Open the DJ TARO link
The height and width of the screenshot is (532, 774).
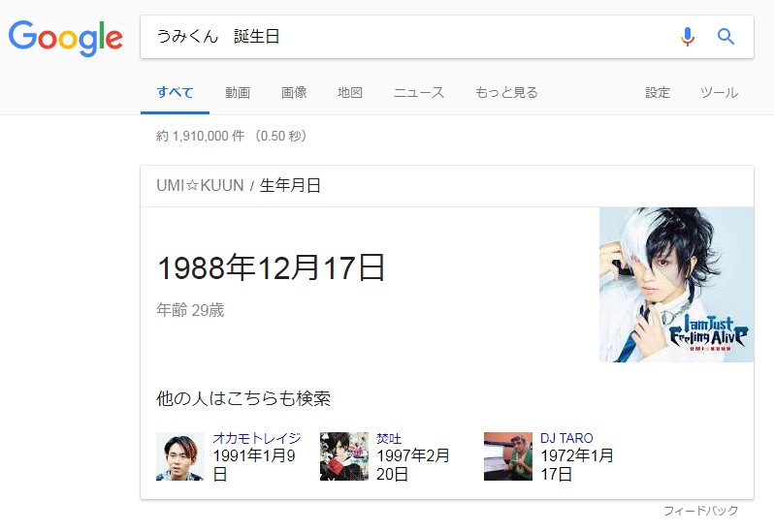click(566, 438)
